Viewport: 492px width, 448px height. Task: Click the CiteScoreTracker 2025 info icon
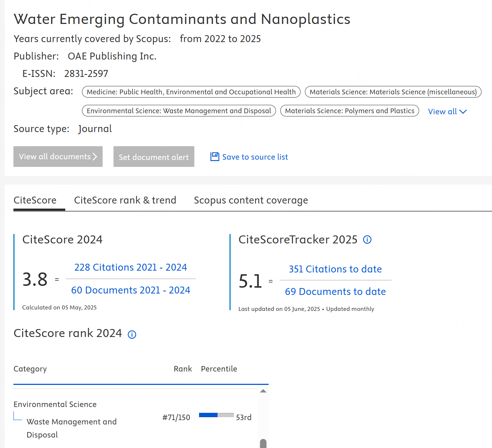tap(367, 240)
